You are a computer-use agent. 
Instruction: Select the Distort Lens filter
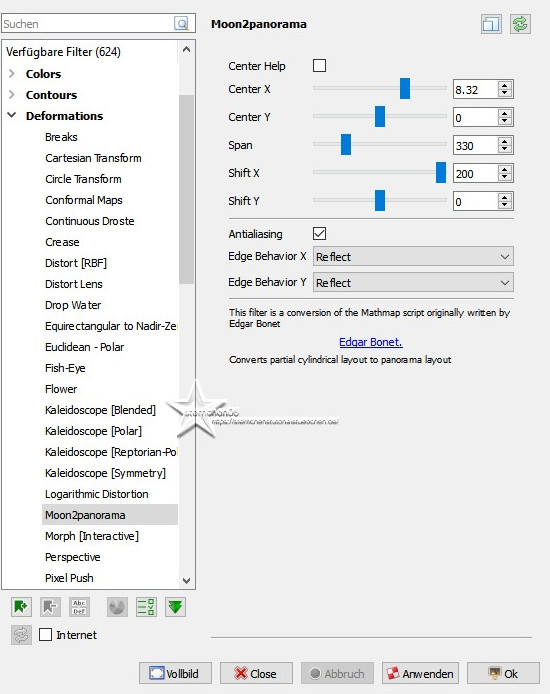click(73, 284)
